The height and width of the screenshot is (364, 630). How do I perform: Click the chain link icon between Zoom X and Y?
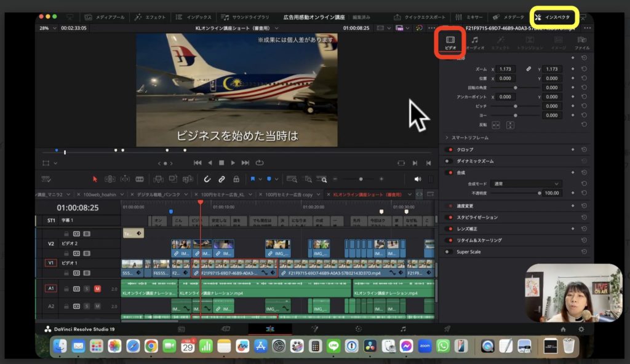point(529,69)
